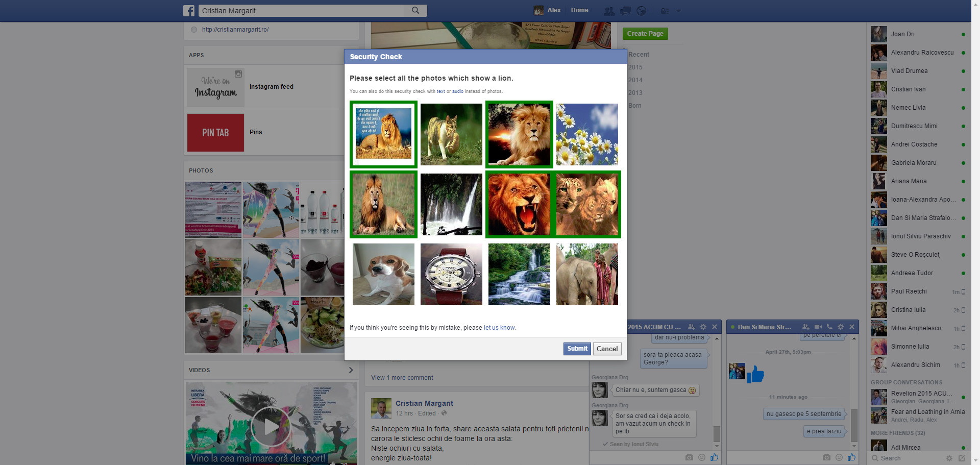The width and height of the screenshot is (980, 465).
Task: Jump to 2014 in the timeline
Action: (x=635, y=80)
